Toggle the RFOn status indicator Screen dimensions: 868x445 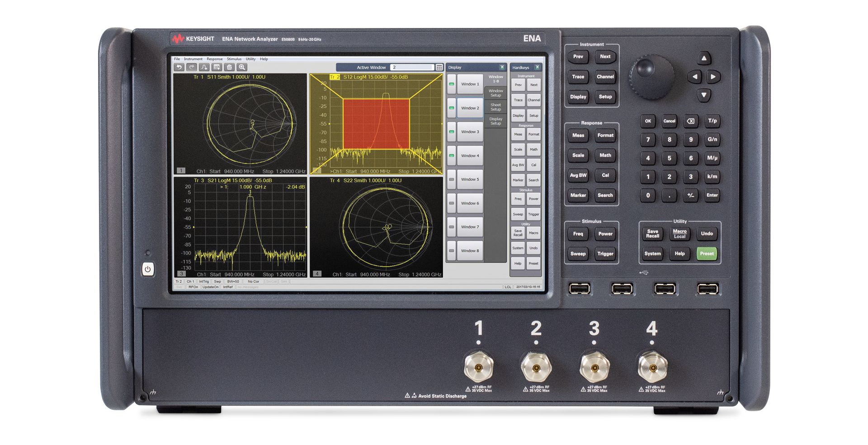click(x=193, y=287)
